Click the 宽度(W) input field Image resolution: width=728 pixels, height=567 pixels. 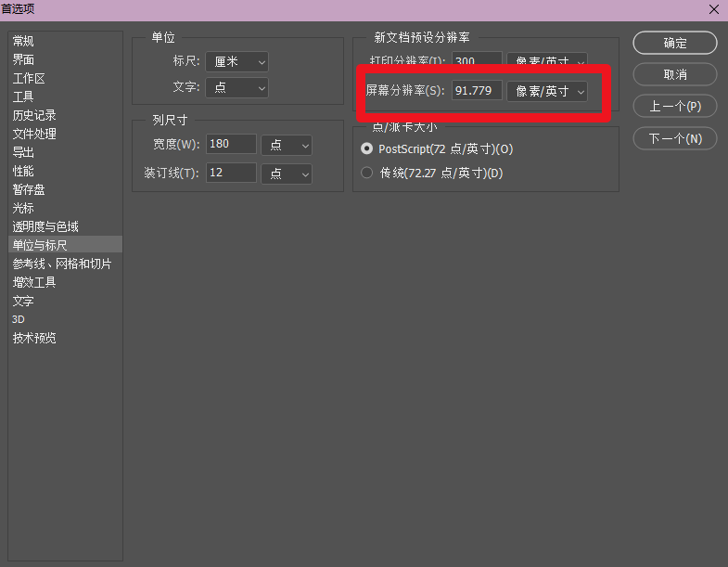[x=231, y=144]
